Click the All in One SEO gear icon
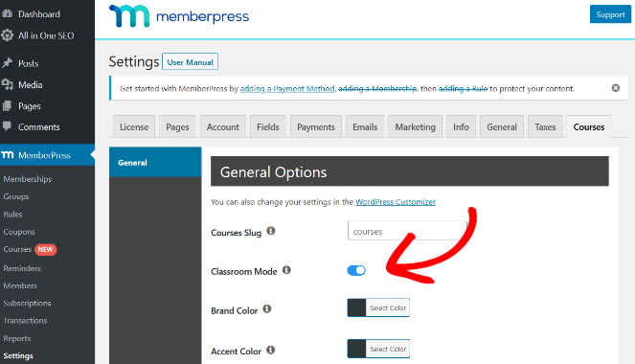Viewport: 635px width, 364px height. click(7, 35)
